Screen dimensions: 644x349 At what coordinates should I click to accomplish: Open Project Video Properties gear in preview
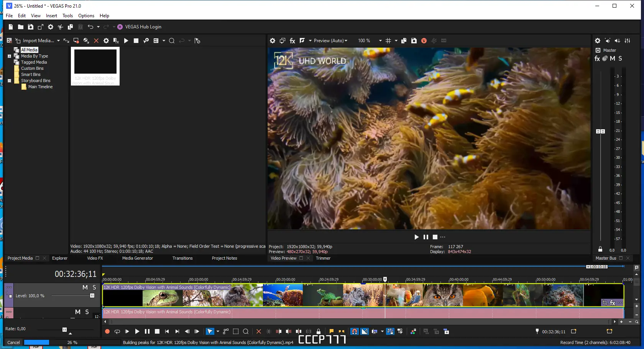pos(273,41)
